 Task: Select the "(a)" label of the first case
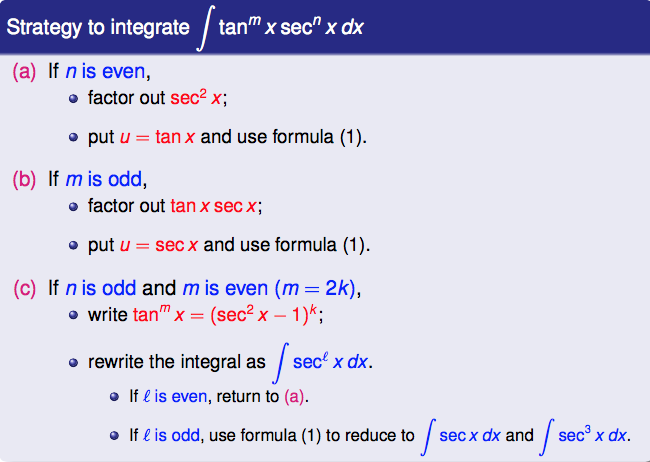pyautogui.click(x=24, y=73)
